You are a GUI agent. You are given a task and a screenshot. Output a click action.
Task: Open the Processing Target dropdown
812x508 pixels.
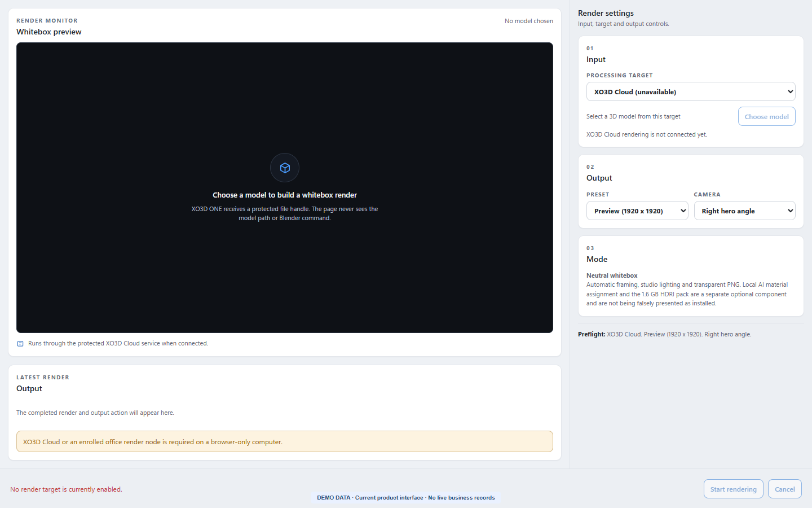pyautogui.click(x=691, y=91)
